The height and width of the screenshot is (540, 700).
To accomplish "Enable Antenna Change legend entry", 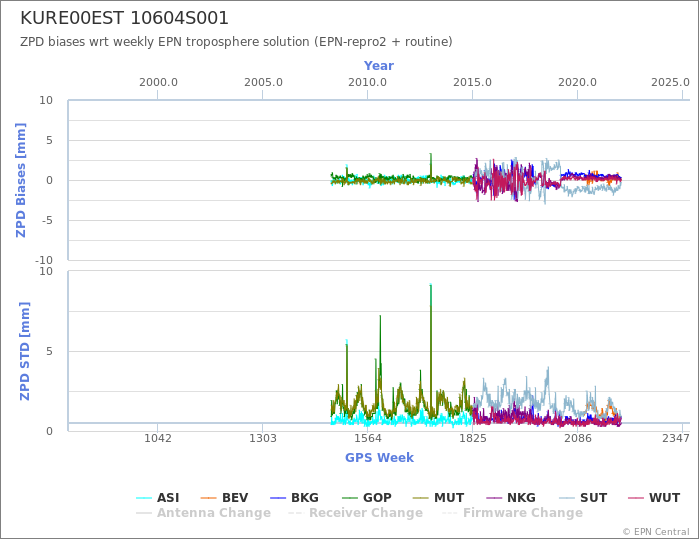I will click(203, 513).
